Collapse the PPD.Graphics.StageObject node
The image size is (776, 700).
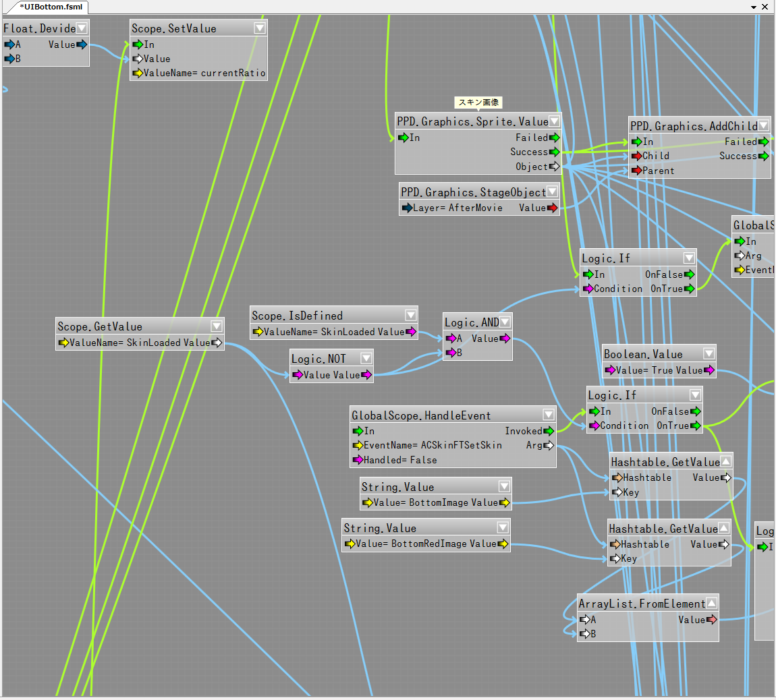[552, 192]
